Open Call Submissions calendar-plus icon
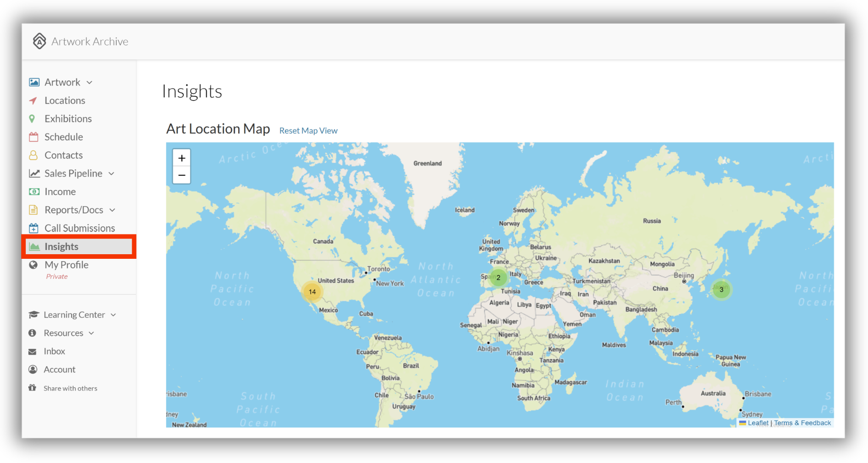Viewport: 868px width, 463px height. (34, 228)
